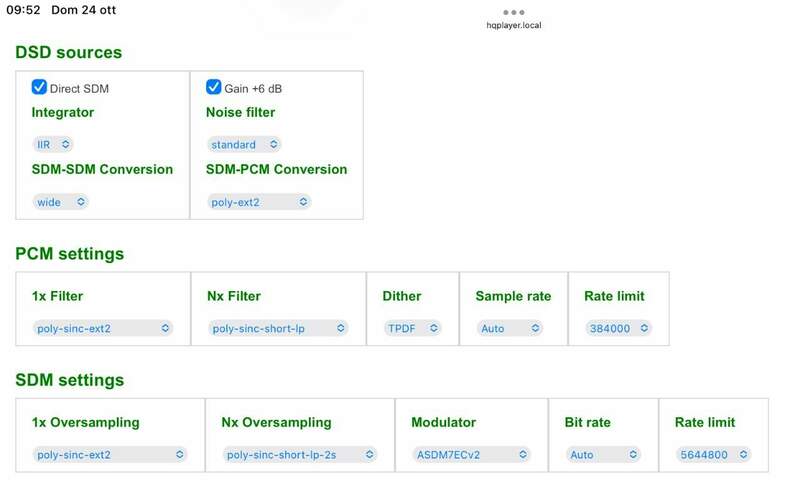The width and height of the screenshot is (800, 486).
Task: Uncheck the Direct SDM checkbox
Action: click(x=40, y=87)
